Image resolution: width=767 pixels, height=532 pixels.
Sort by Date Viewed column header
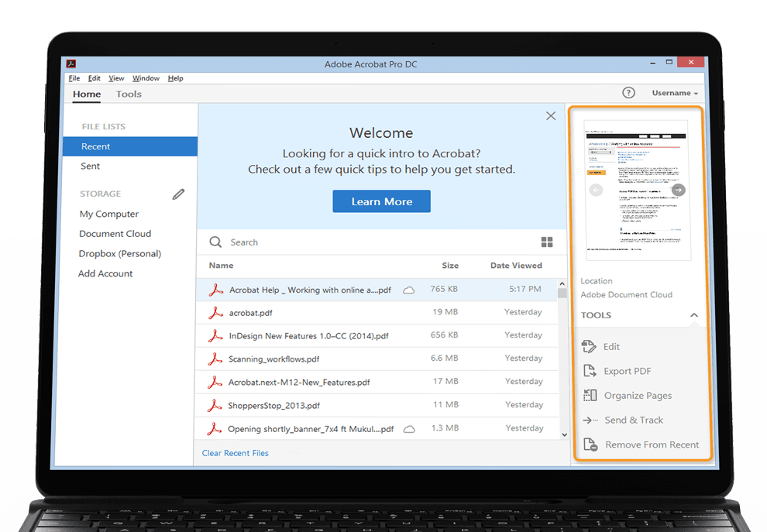516,266
